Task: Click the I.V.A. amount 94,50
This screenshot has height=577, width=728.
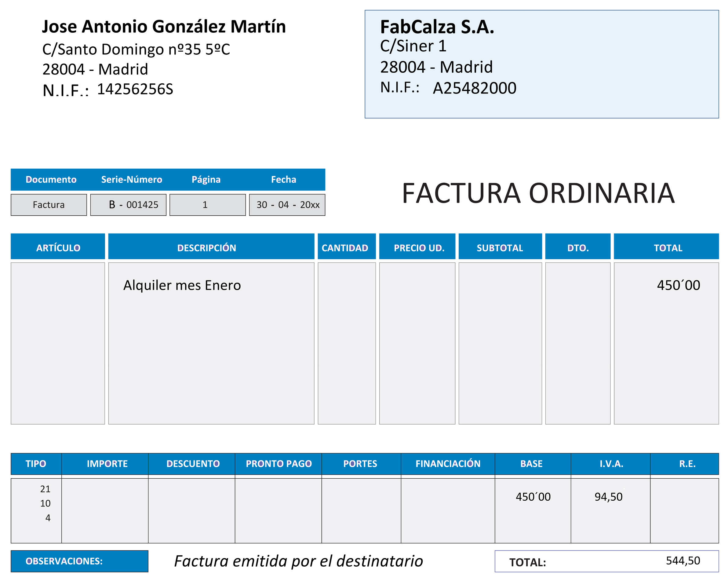Action: coord(608,497)
